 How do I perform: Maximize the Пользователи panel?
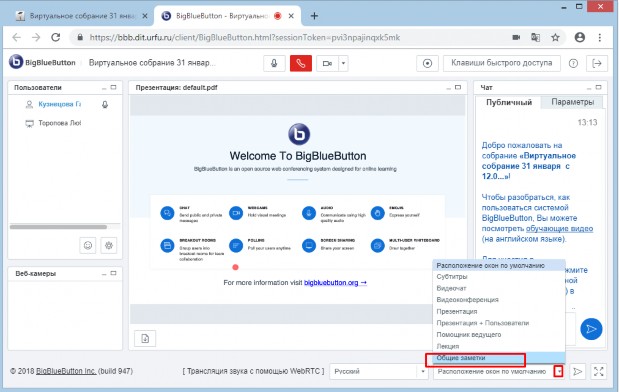[x=113, y=87]
